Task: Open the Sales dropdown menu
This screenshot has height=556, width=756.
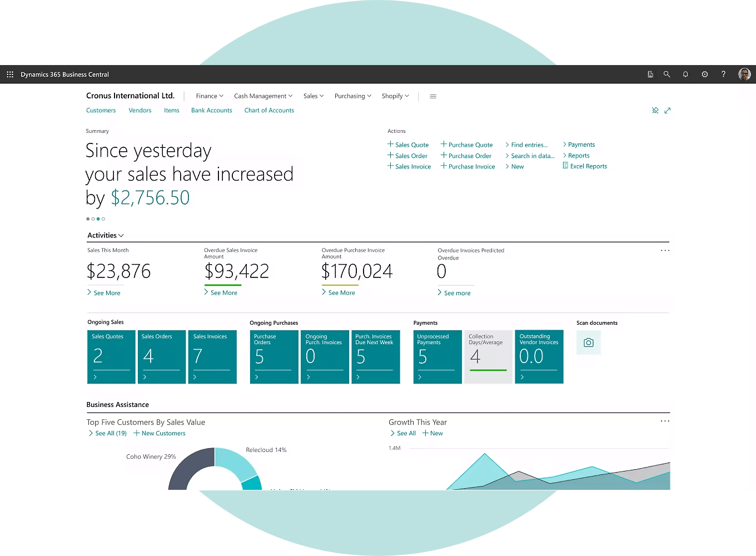Action: point(314,96)
